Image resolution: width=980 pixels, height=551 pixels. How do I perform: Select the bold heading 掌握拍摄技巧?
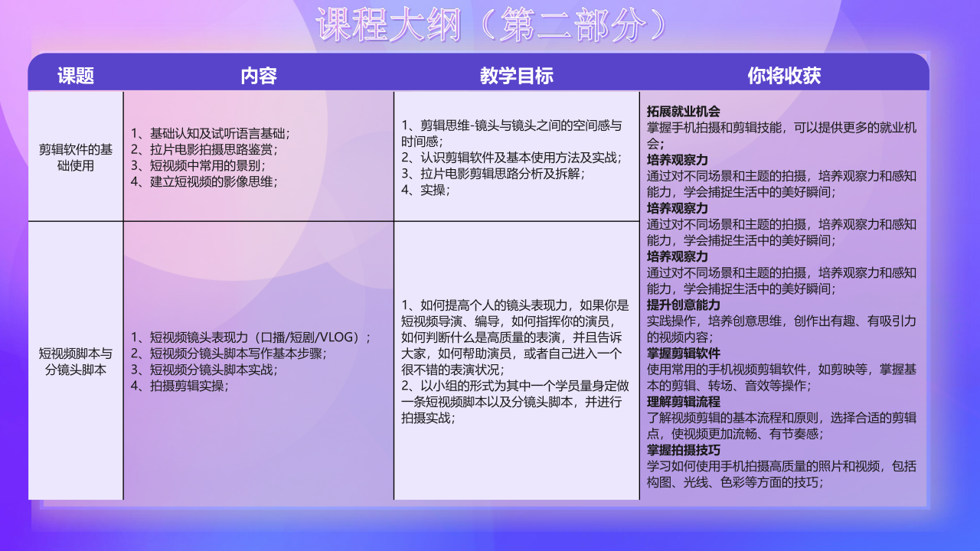point(684,449)
